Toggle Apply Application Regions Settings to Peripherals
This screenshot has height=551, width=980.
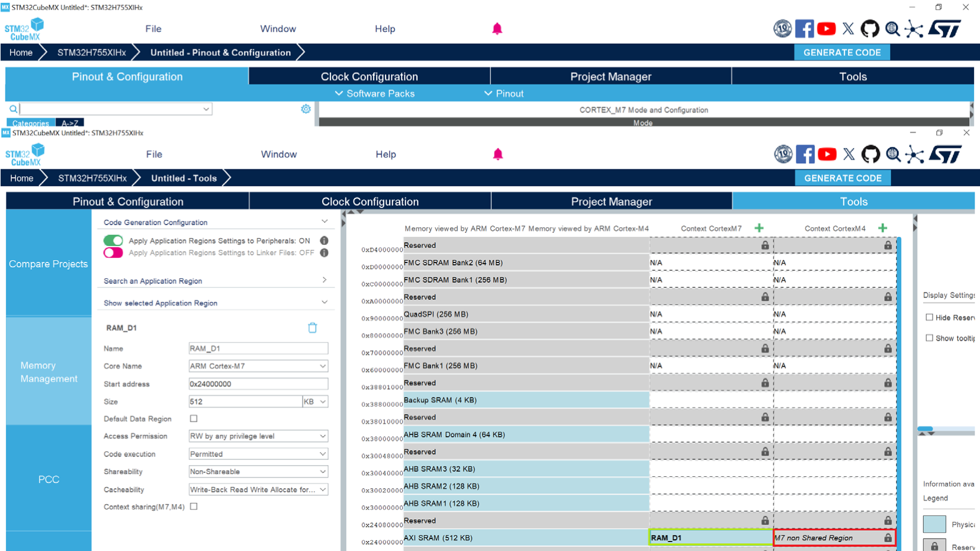(x=113, y=241)
